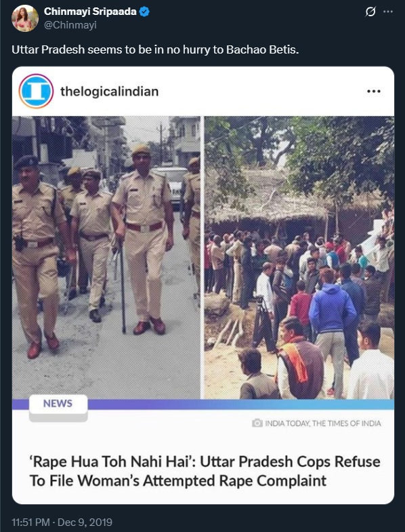
Task: Click the 'Rape Hua Toh Nahi Hai' headline
Action: pos(205,471)
